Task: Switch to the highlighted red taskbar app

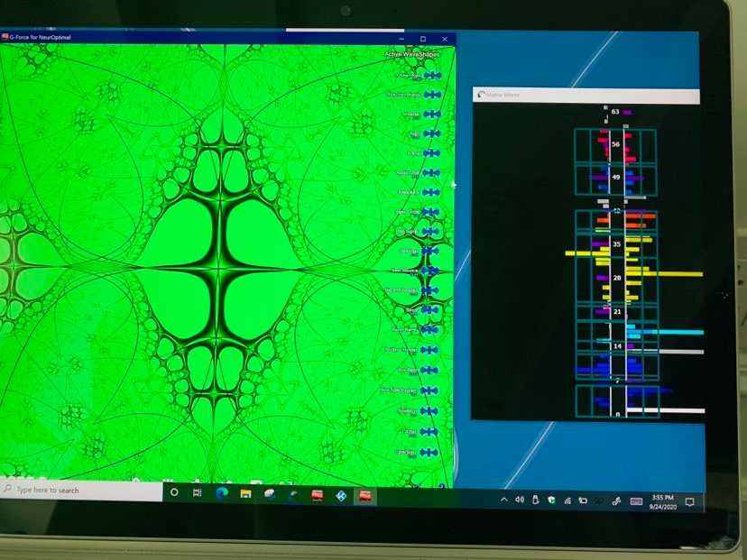Action: (x=364, y=496)
